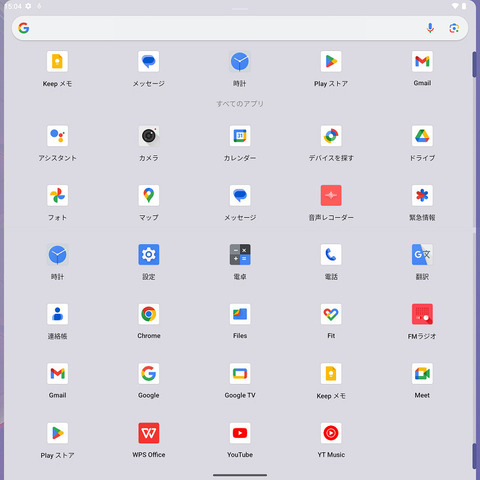Tap the bottom navigation home handle
Screen dimensions: 480x480
pyautogui.click(x=240, y=475)
